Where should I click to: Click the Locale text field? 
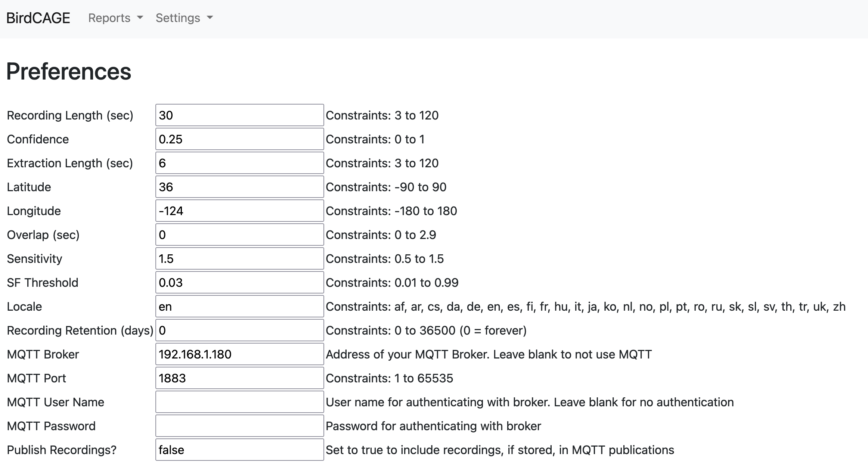point(239,306)
